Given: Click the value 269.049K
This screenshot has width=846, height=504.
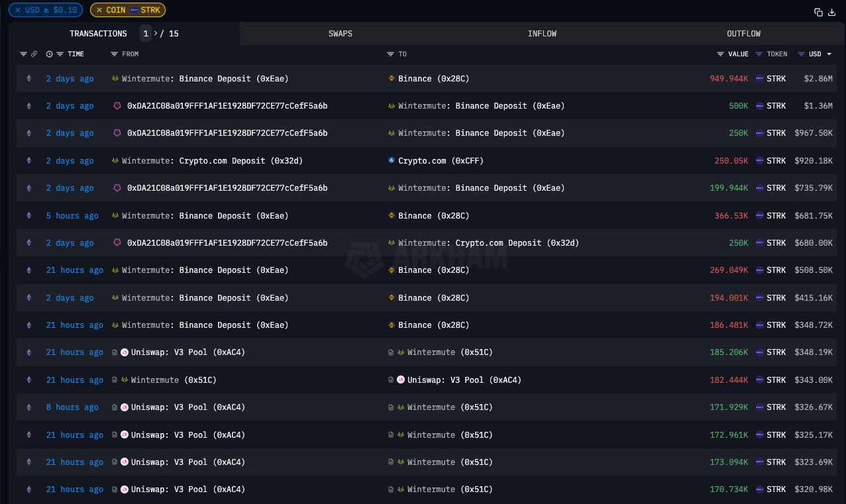Looking at the screenshot, I should click(x=729, y=270).
